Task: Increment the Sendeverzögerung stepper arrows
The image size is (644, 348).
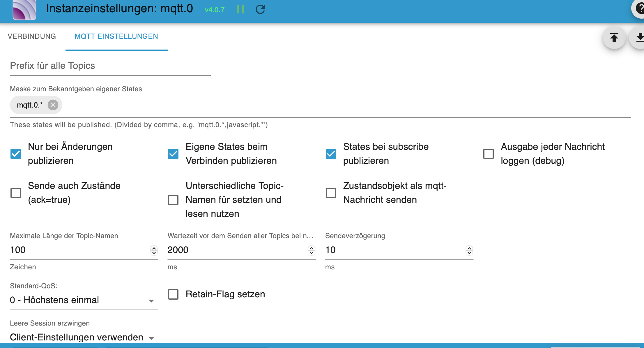Action: coord(469,248)
